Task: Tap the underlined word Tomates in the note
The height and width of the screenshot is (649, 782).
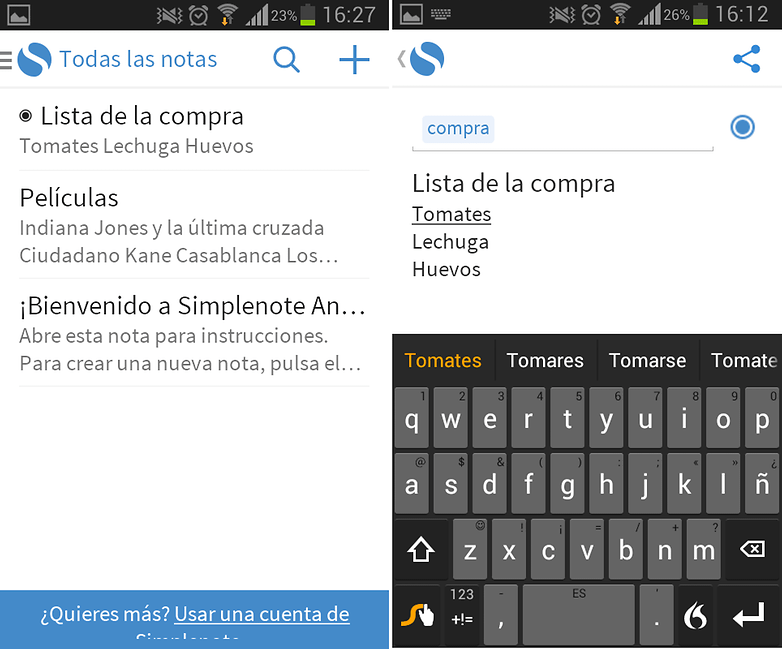Action: tap(451, 215)
